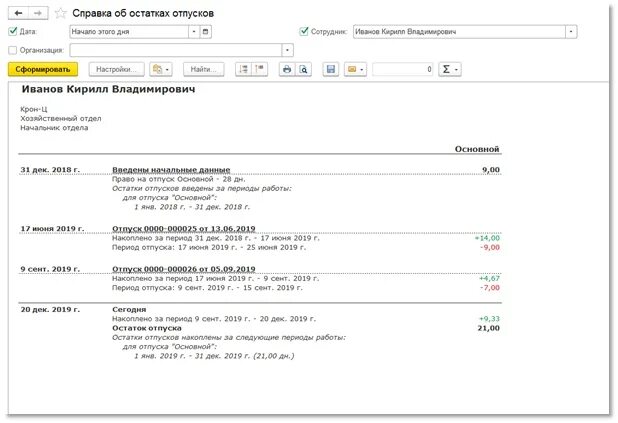Click the Сотрудник field Иванов Кирилл Владимирович

point(460,32)
